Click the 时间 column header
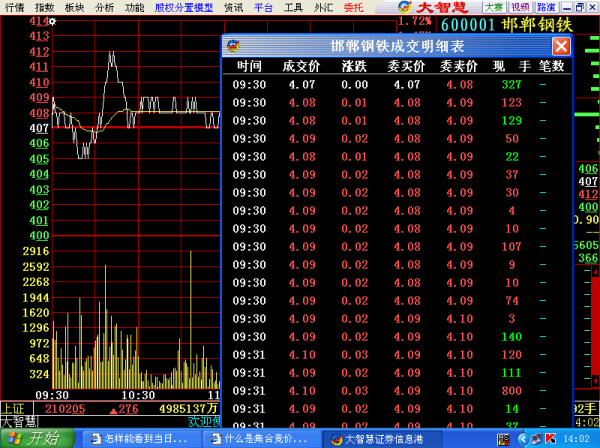600x448 pixels. (x=249, y=66)
